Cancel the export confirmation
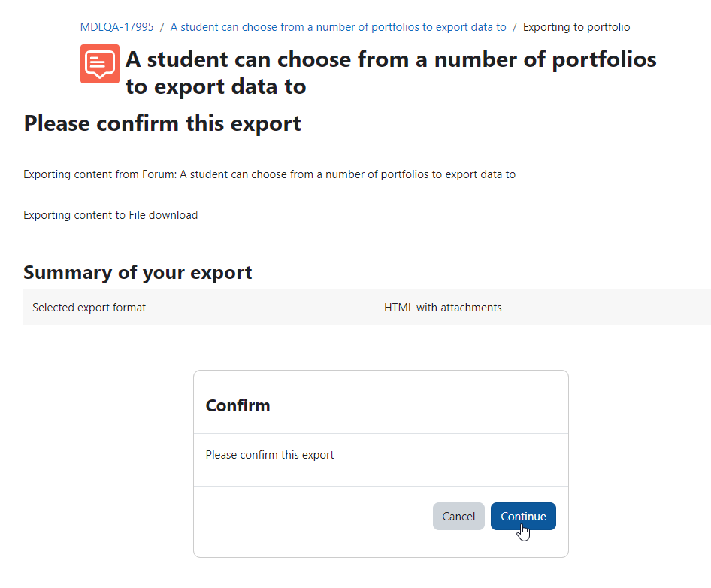711x588 pixels. click(458, 517)
